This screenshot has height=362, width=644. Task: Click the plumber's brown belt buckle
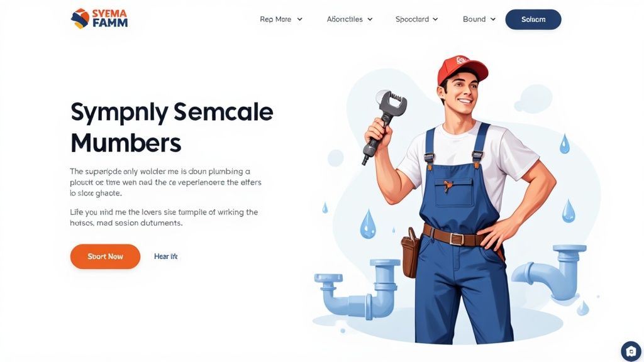tap(456, 238)
